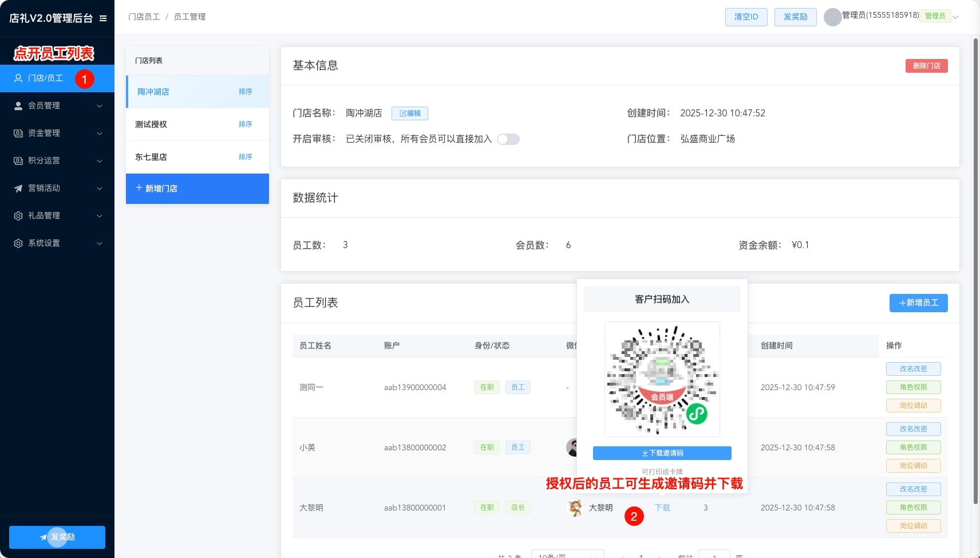Click the administrator avatar icon

[832, 17]
